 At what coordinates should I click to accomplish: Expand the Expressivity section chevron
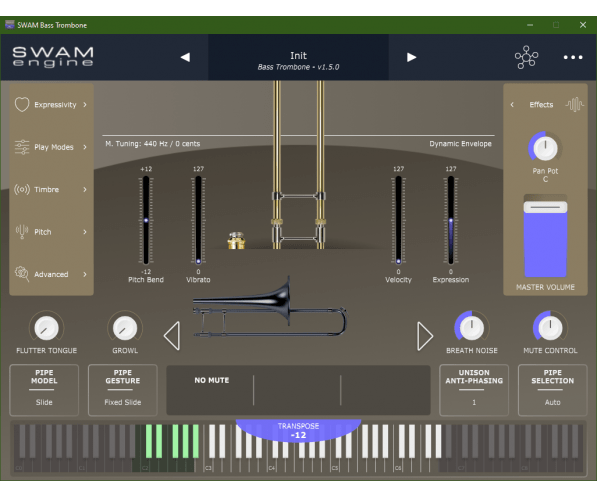click(85, 104)
